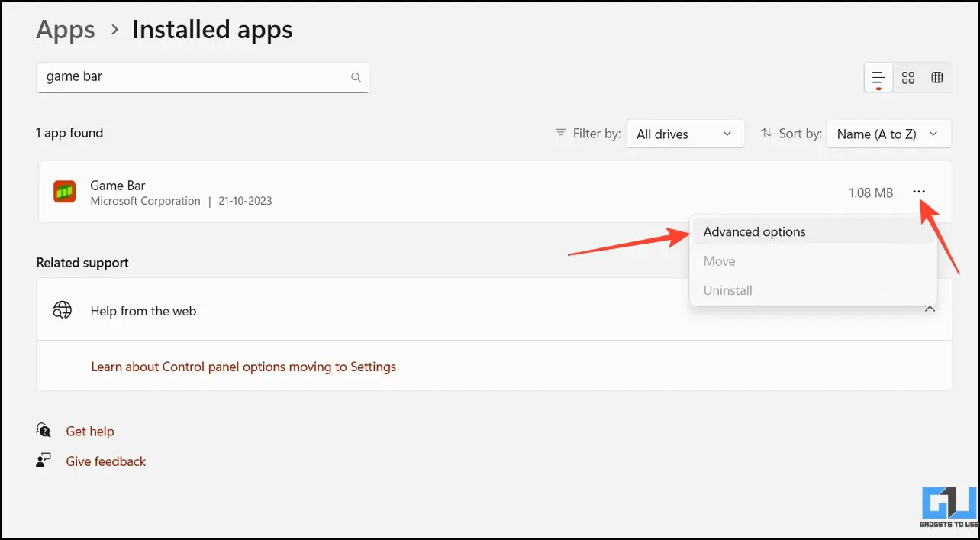This screenshot has height=540, width=980.
Task: Click the Give feedback icon
Action: click(44, 461)
